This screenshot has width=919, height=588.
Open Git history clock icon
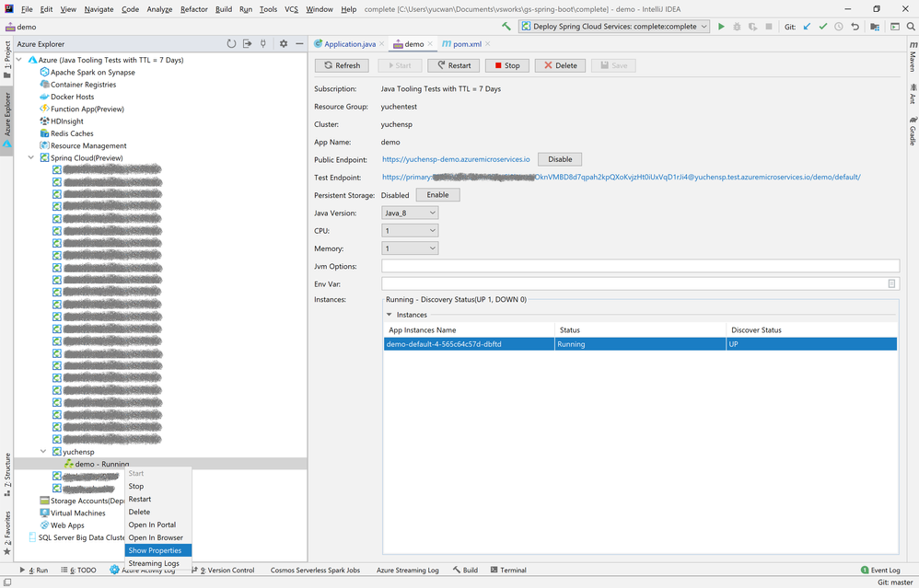tap(839, 27)
